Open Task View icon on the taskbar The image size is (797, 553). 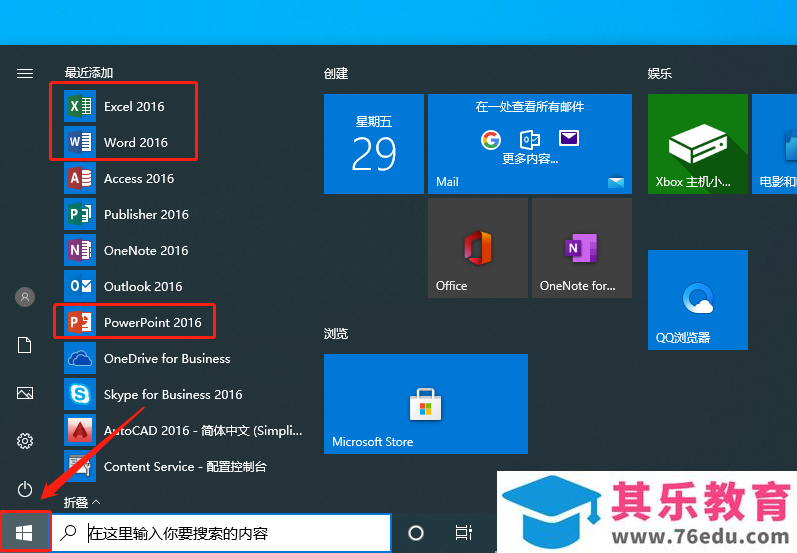pyautogui.click(x=464, y=533)
